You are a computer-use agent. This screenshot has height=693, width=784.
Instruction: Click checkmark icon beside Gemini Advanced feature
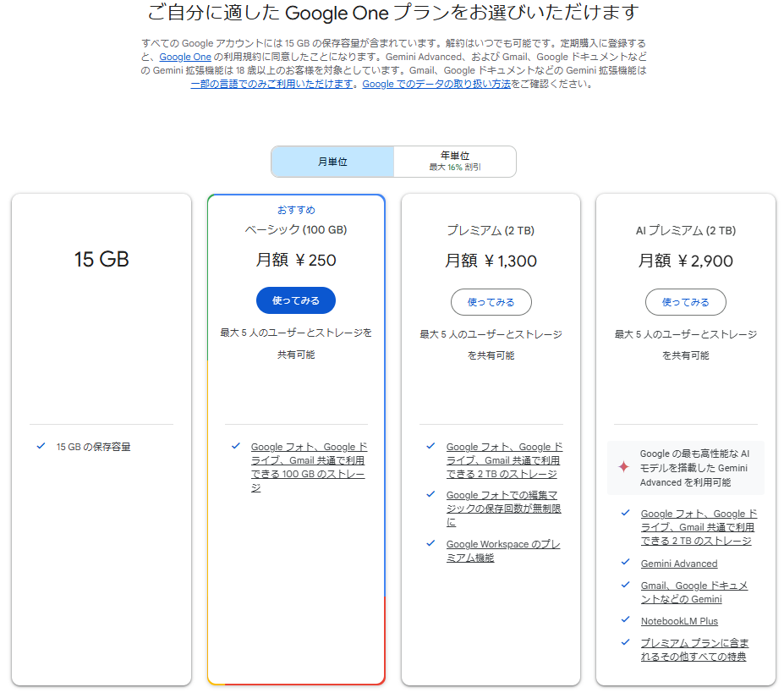pos(626,562)
